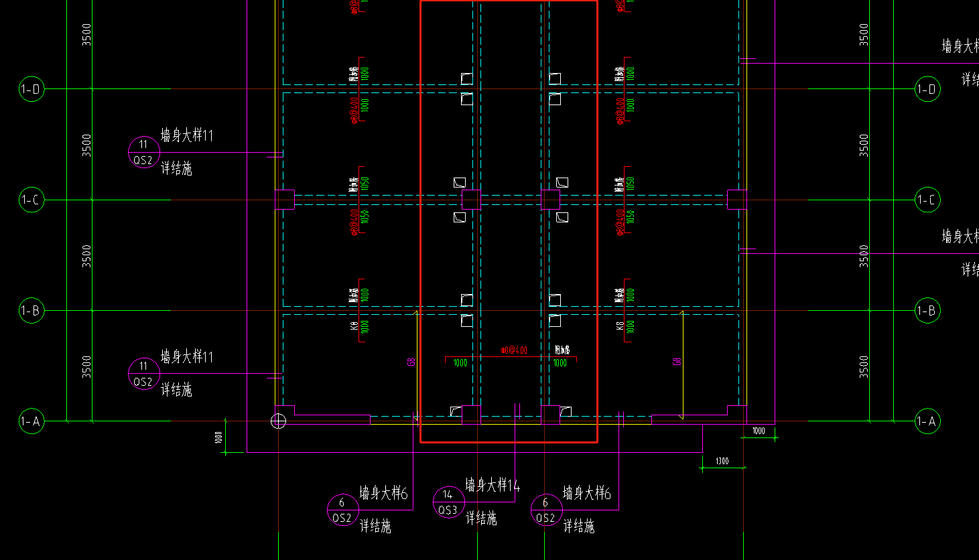Click right bottom 6 QS2 callout circle

tap(546, 510)
